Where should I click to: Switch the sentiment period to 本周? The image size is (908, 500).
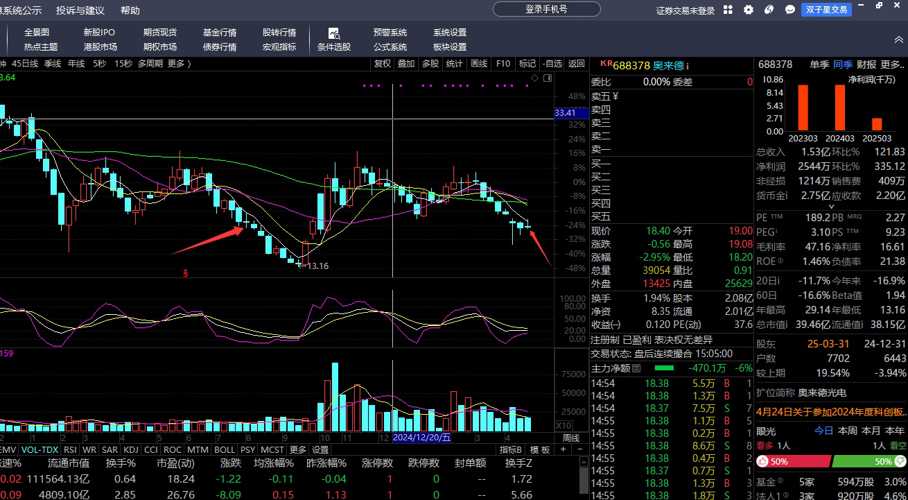click(847, 430)
